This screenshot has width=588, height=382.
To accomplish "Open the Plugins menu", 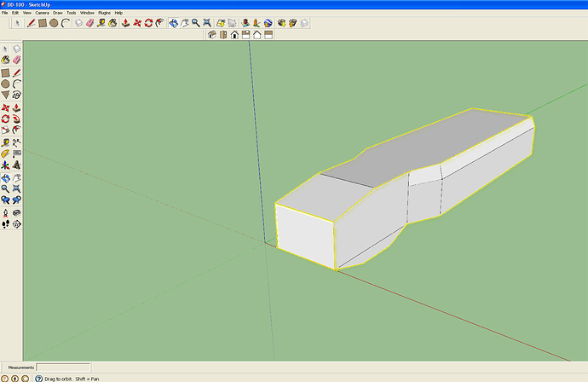I will point(104,13).
